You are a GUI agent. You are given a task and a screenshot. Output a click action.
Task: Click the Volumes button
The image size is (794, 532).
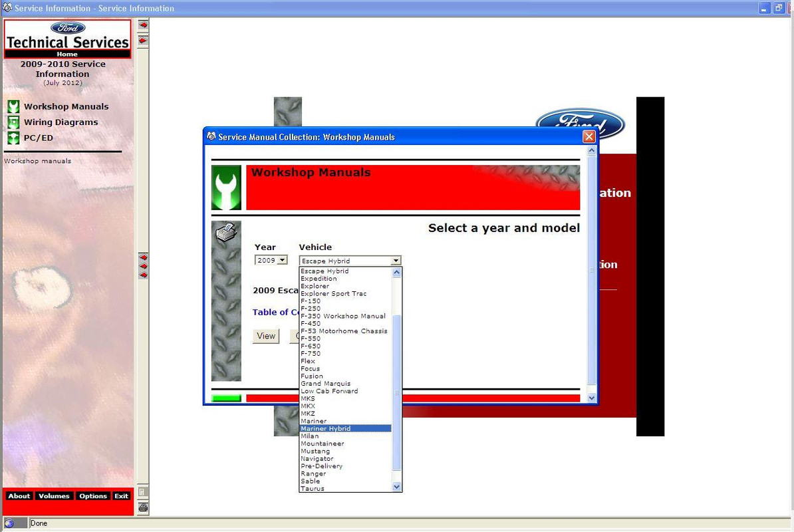(54, 496)
